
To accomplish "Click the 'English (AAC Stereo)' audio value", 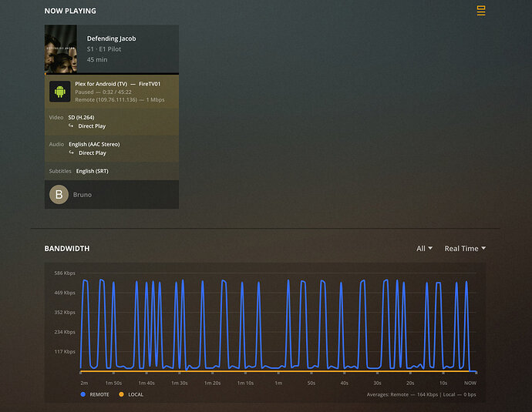I will pyautogui.click(x=94, y=144).
